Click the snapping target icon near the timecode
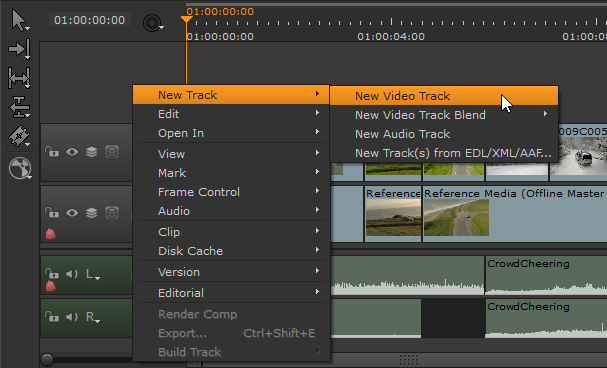Image resolution: width=607 pixels, height=368 pixels. pyautogui.click(x=153, y=23)
